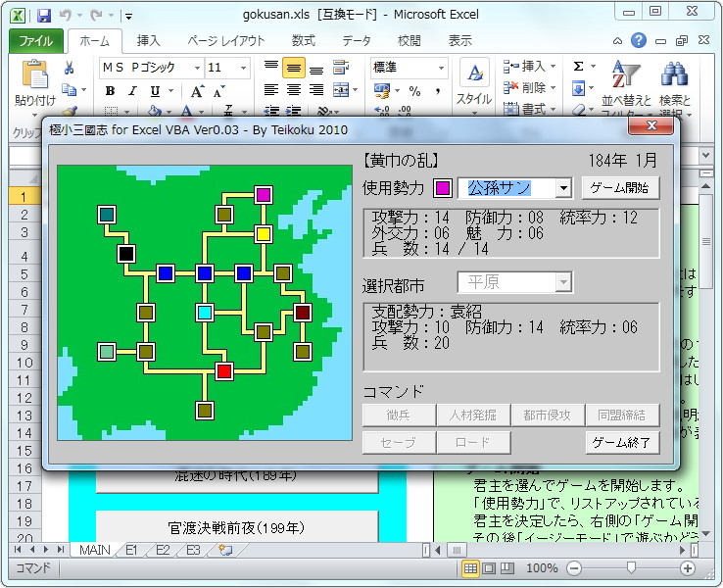The image size is (723, 588).
Task: Toggle Italic formatting
Action: coord(133,91)
